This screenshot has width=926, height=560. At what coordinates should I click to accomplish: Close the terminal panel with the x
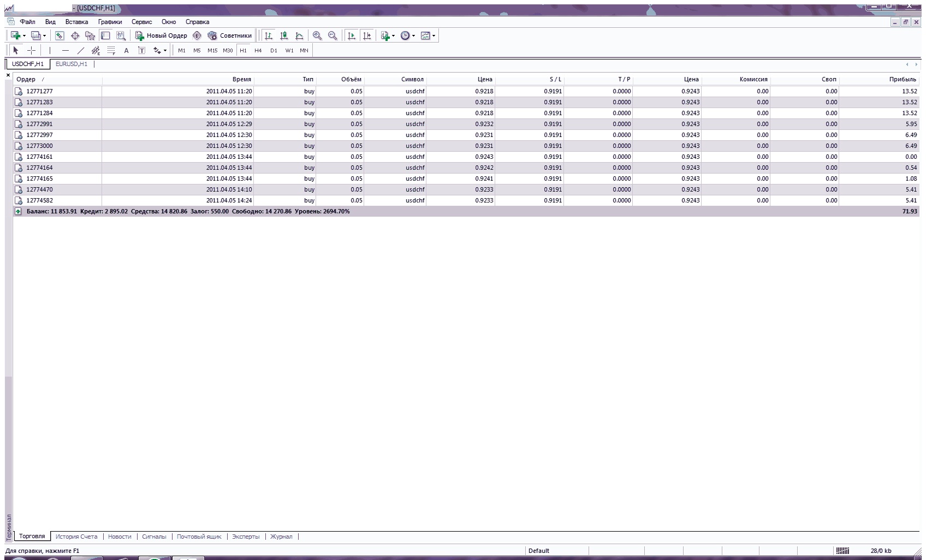tap(8, 75)
